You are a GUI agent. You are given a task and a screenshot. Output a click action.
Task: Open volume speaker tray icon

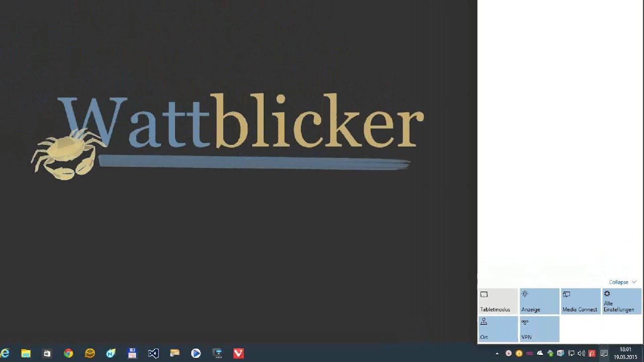(582, 353)
